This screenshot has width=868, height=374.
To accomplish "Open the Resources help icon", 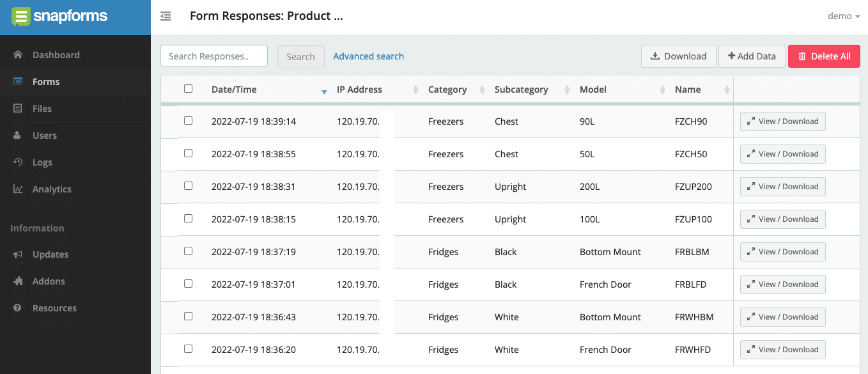I will pyautogui.click(x=19, y=308).
